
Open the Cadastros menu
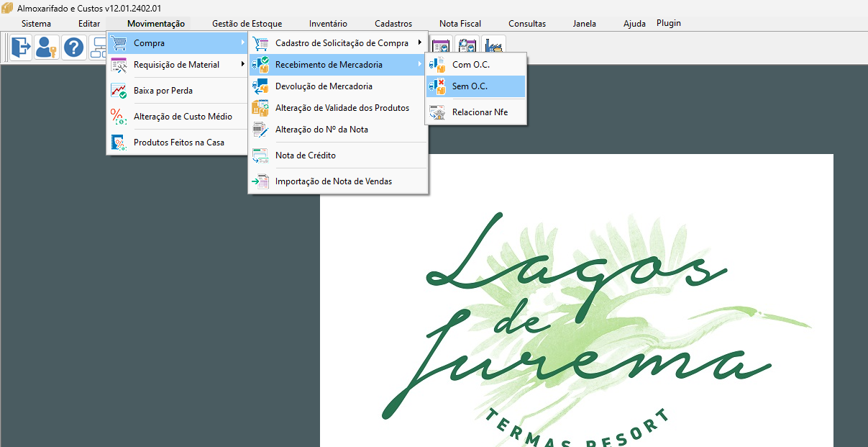click(x=393, y=24)
